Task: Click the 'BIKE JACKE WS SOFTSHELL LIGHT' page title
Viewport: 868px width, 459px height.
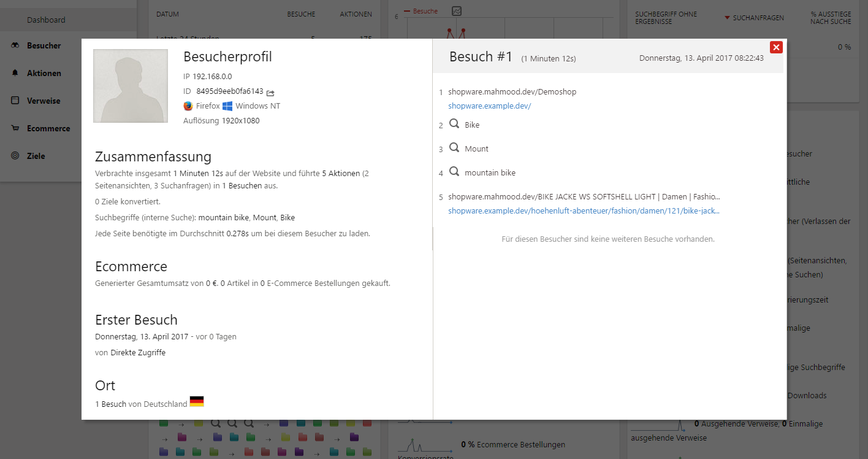Action: pyautogui.click(x=584, y=197)
